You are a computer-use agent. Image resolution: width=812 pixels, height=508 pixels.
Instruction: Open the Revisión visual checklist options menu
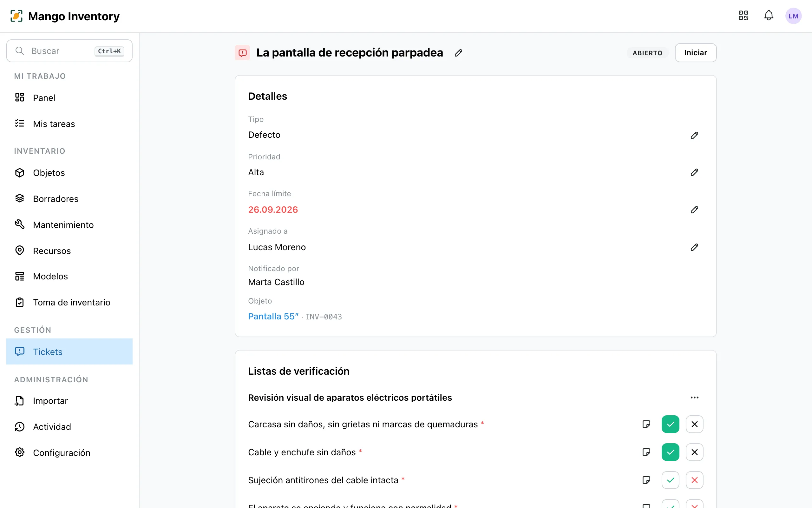click(694, 398)
